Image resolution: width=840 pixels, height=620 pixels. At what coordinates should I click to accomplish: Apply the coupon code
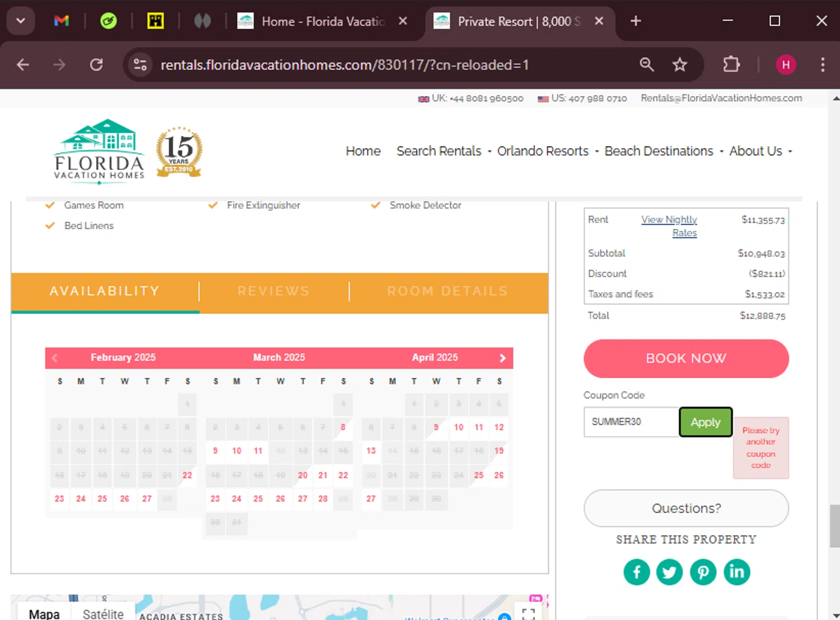(x=706, y=422)
